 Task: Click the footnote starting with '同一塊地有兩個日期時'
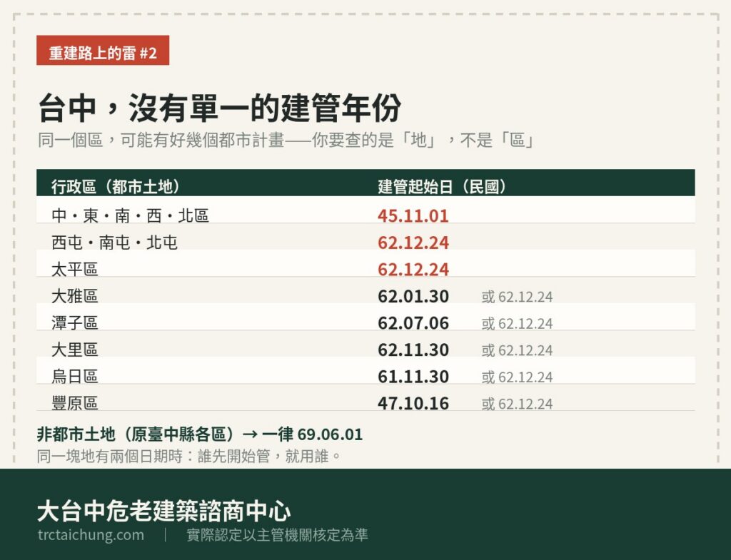pos(188,456)
